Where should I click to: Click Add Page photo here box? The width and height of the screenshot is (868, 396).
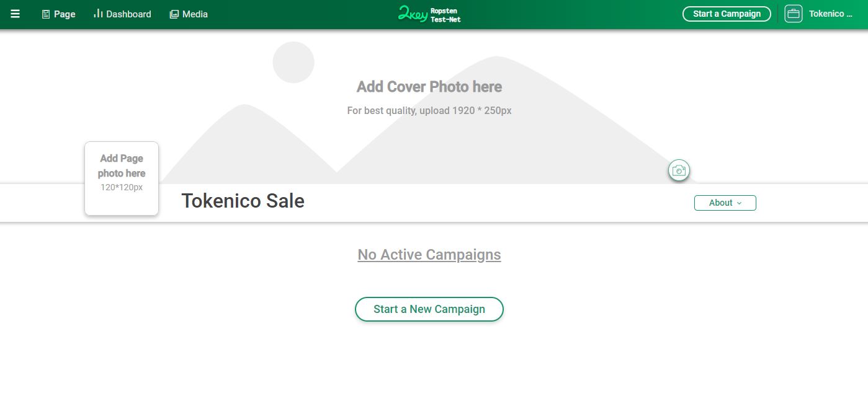(x=122, y=178)
